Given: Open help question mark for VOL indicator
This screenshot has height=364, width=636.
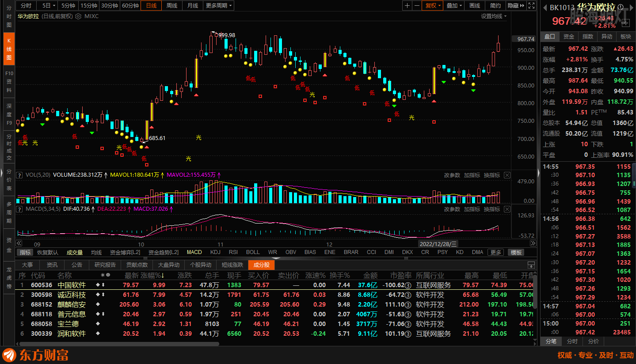Looking at the screenshot, I should click(x=19, y=175).
